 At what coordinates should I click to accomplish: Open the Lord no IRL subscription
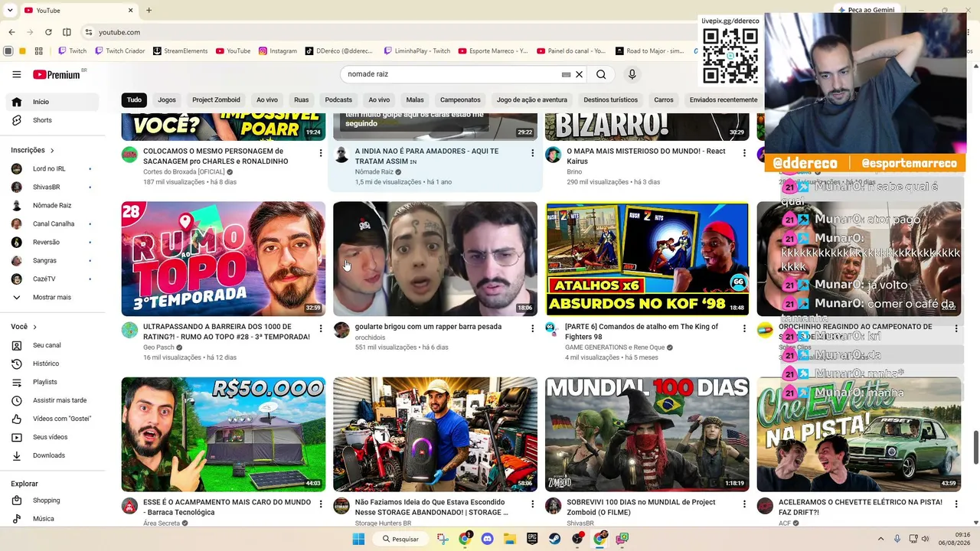[x=52, y=168]
